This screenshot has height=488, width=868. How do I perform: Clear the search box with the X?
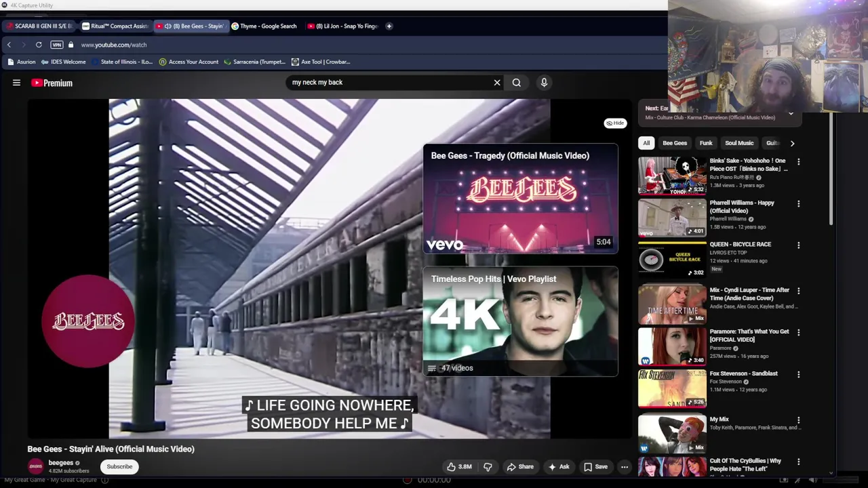(497, 83)
